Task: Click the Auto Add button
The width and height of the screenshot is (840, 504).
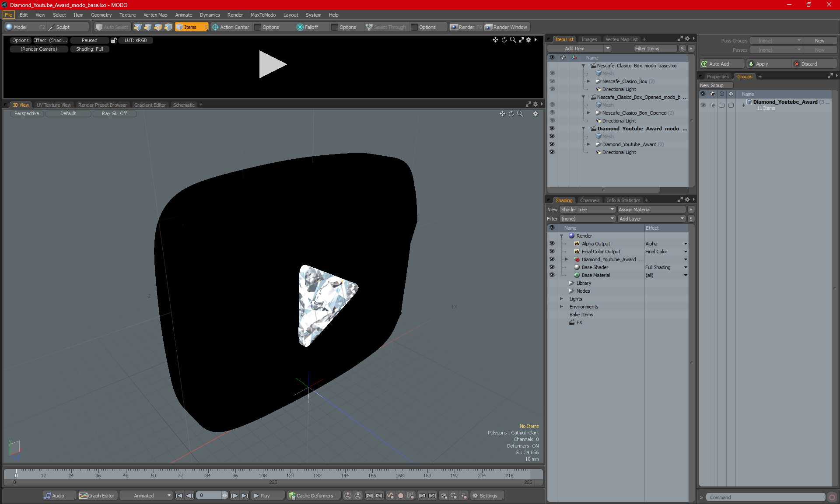Action: point(721,64)
